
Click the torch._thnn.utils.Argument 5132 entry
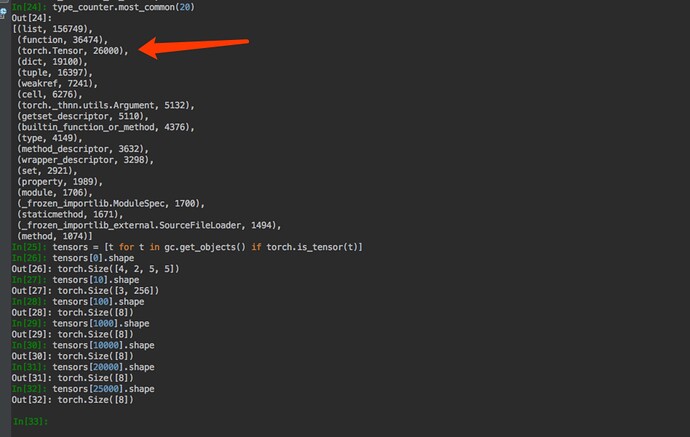click(105, 105)
